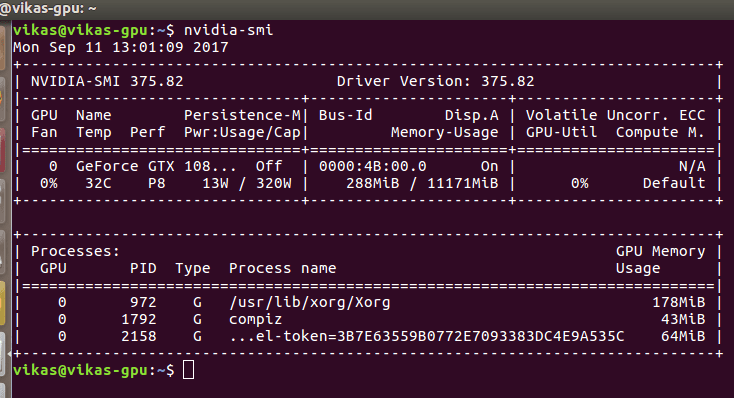Click PID 2158 in the process list
This screenshot has height=398, width=734.
139,336
